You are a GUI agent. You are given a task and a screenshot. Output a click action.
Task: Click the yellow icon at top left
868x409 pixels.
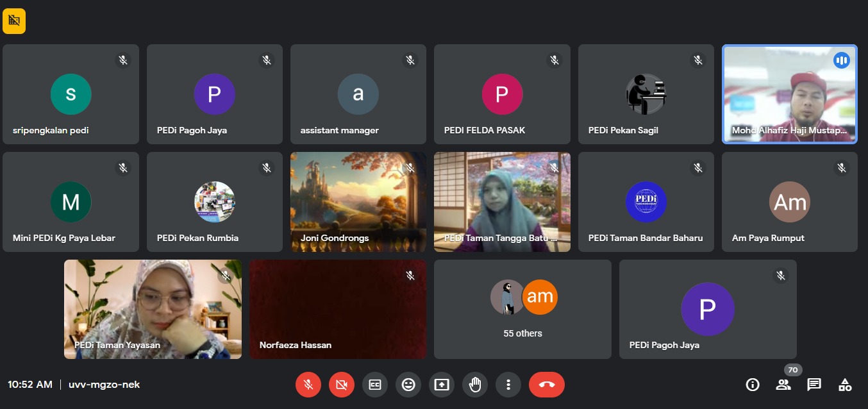click(x=14, y=21)
